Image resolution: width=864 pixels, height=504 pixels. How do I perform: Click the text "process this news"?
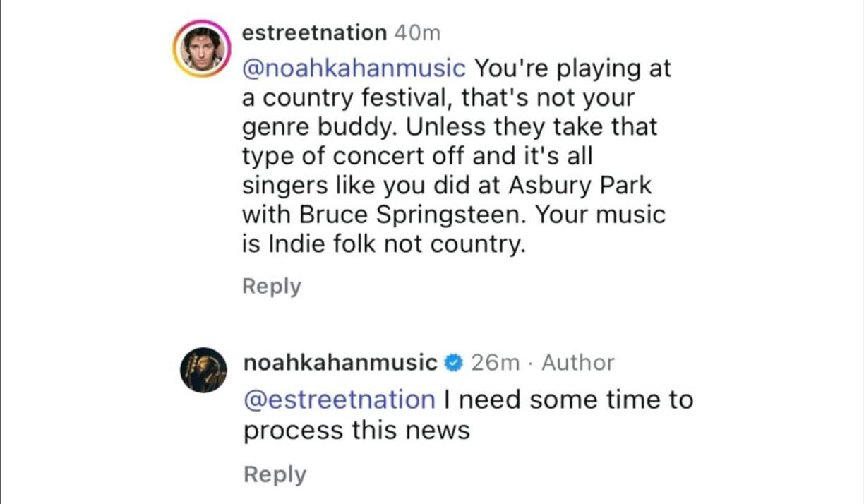[x=356, y=430]
